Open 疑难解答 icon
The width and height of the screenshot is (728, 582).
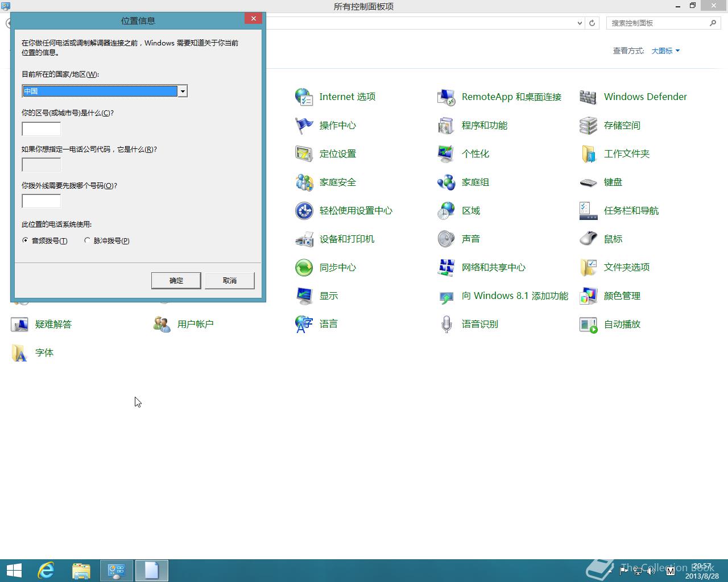[x=20, y=324]
